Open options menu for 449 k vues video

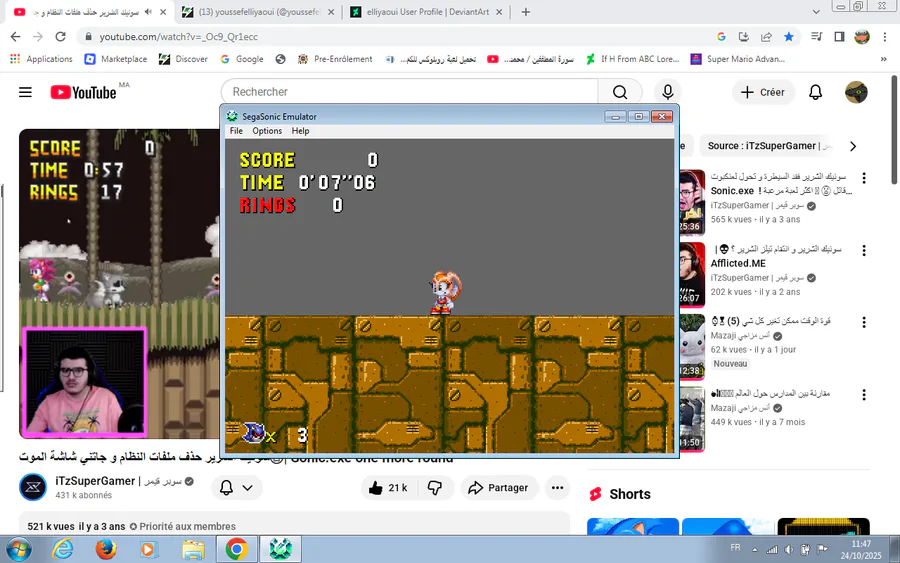pos(864,395)
